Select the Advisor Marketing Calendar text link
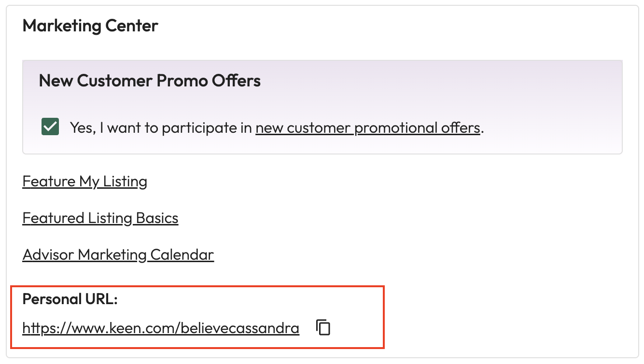644x364 pixels. pyautogui.click(x=118, y=254)
